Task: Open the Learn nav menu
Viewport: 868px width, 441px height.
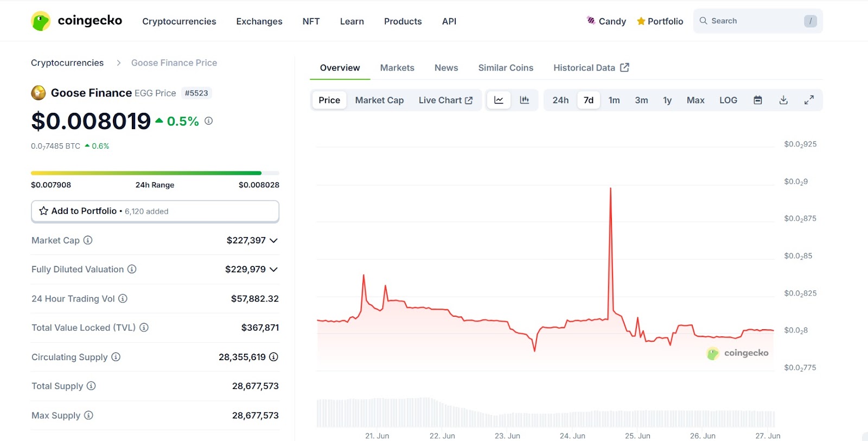Action: [352, 21]
